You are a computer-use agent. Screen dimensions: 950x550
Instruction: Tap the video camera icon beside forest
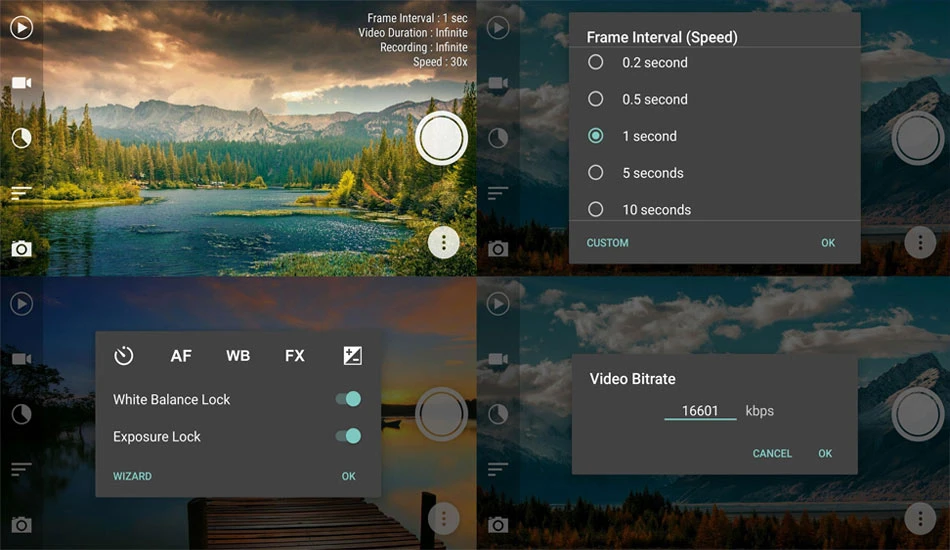coord(21,82)
